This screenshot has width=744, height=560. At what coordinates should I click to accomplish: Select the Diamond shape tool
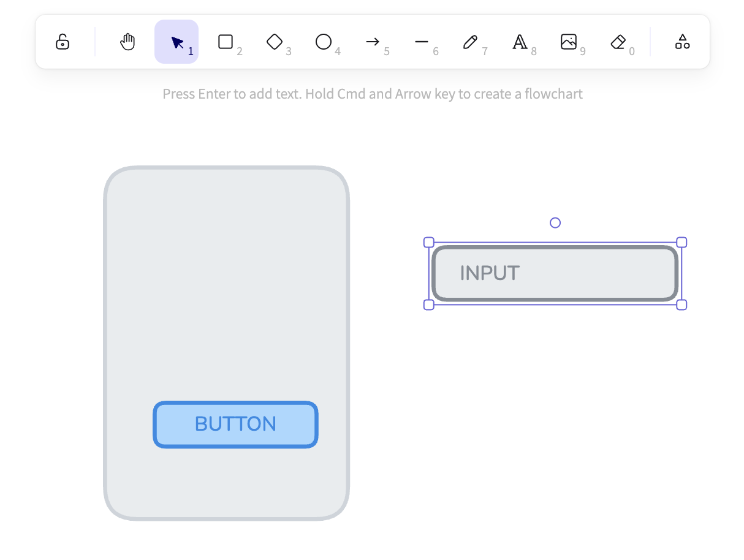275,42
